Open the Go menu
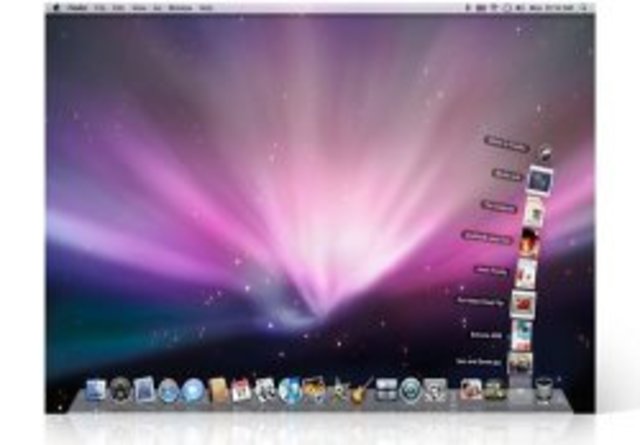This screenshot has height=445, width=640. coord(158,8)
